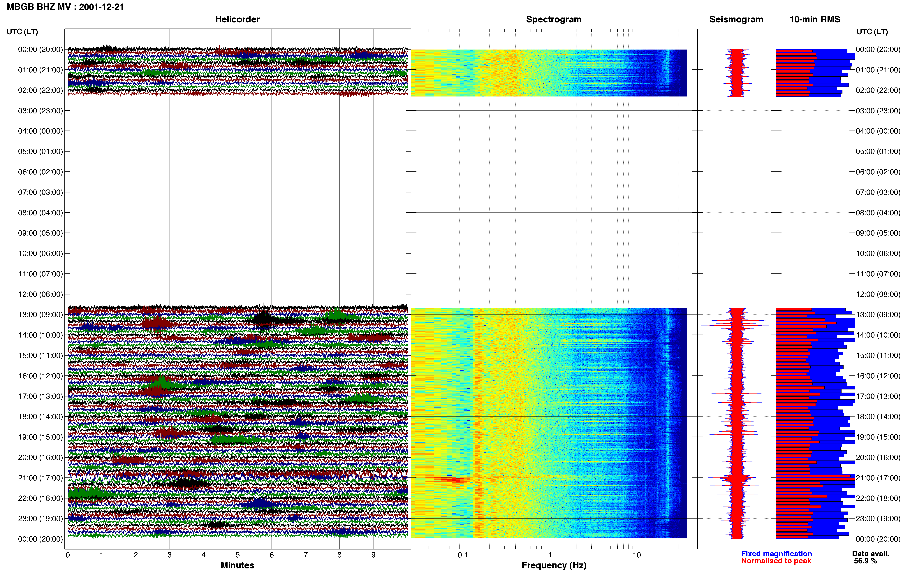
Task: Click the left '06:00 (02:00)' time label
Action: 41,172
